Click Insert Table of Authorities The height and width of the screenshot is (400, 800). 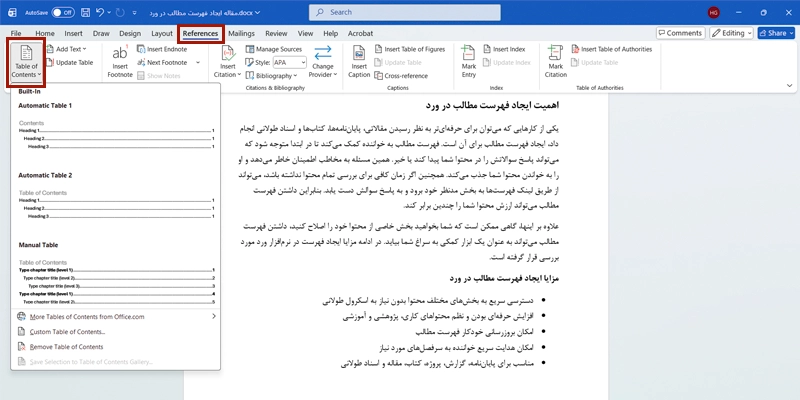pos(612,49)
